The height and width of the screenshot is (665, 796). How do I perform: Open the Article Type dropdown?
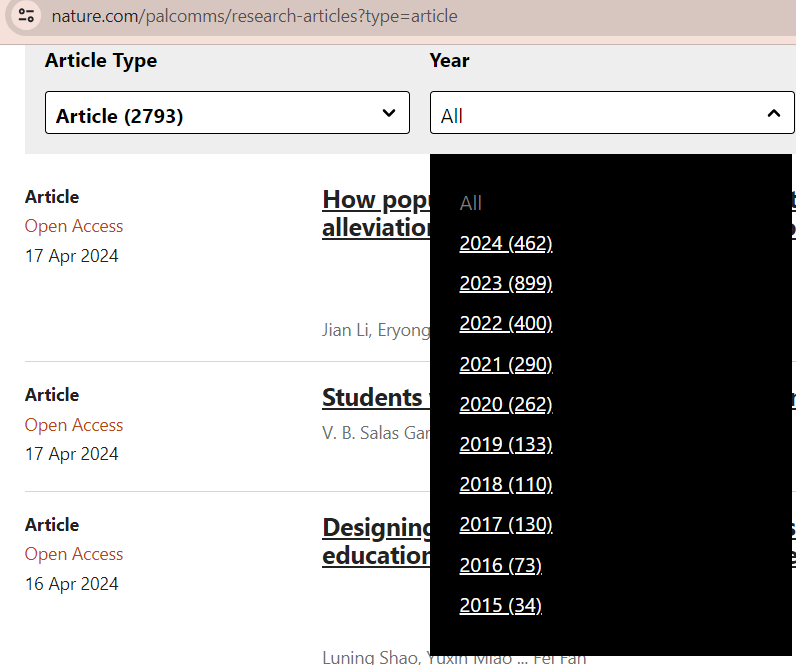point(227,113)
